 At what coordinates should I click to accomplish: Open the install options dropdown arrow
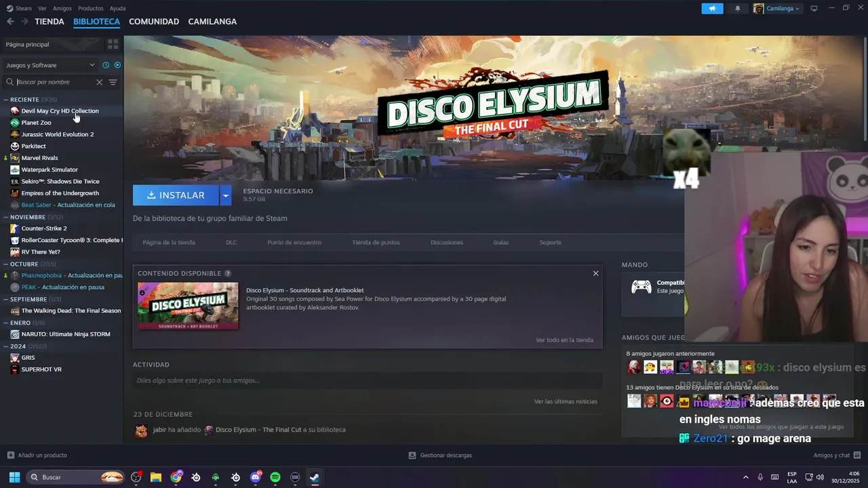(226, 195)
